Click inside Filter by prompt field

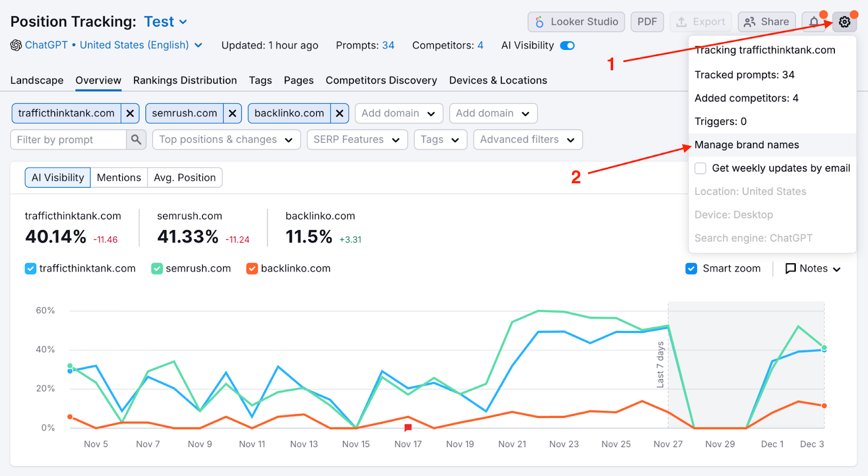pyautogui.click(x=69, y=139)
